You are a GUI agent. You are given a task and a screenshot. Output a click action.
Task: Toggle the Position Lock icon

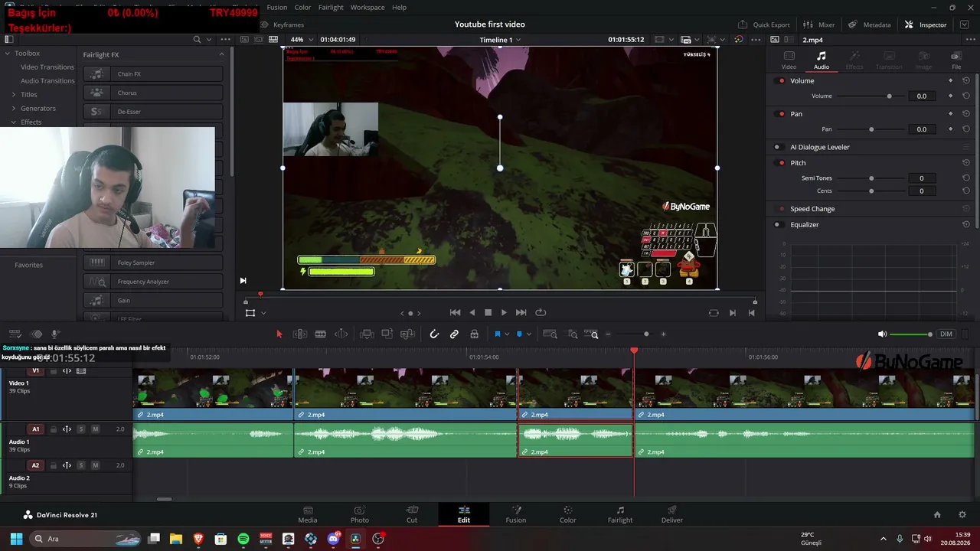point(475,334)
